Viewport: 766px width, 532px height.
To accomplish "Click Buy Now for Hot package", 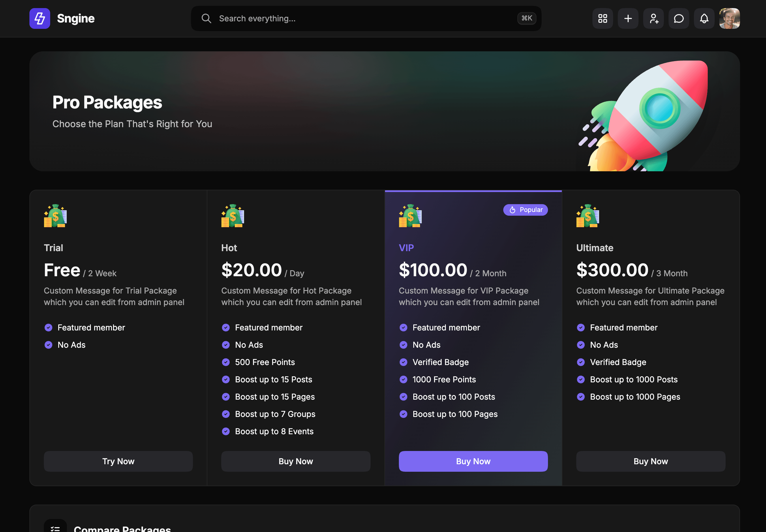I will click(296, 461).
